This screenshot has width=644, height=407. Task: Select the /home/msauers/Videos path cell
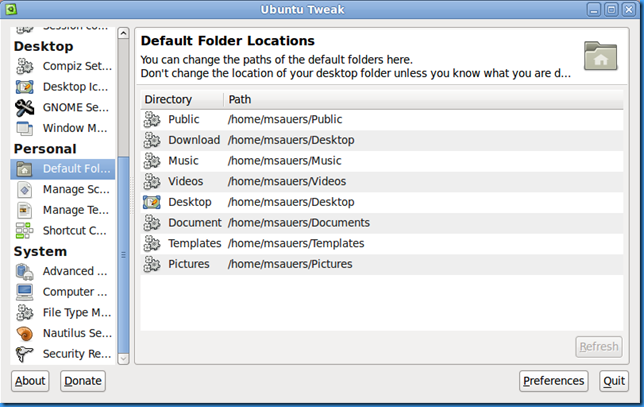pyautogui.click(x=287, y=181)
